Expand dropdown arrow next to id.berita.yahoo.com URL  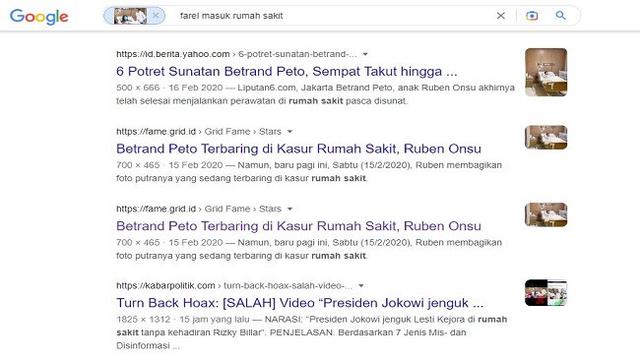click(365, 54)
